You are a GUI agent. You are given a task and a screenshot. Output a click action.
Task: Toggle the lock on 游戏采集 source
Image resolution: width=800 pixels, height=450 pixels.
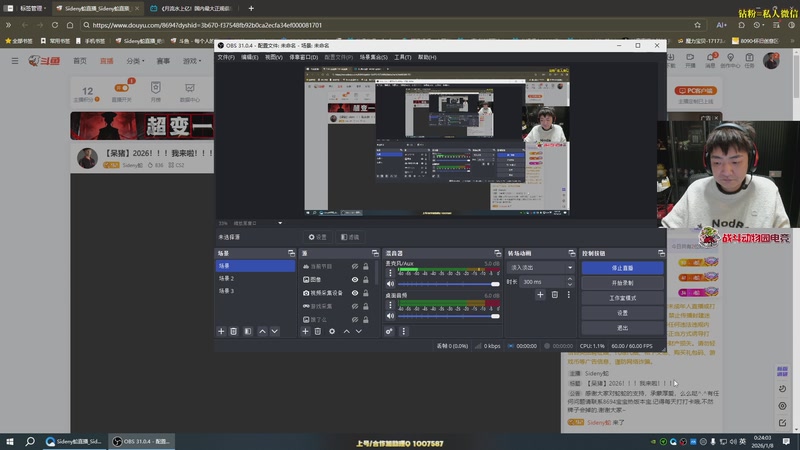point(366,306)
